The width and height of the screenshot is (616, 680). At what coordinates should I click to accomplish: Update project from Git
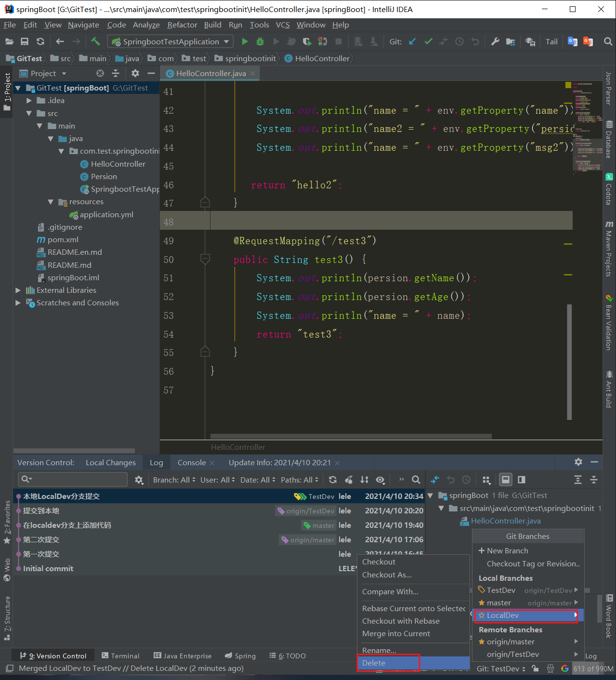tap(412, 41)
